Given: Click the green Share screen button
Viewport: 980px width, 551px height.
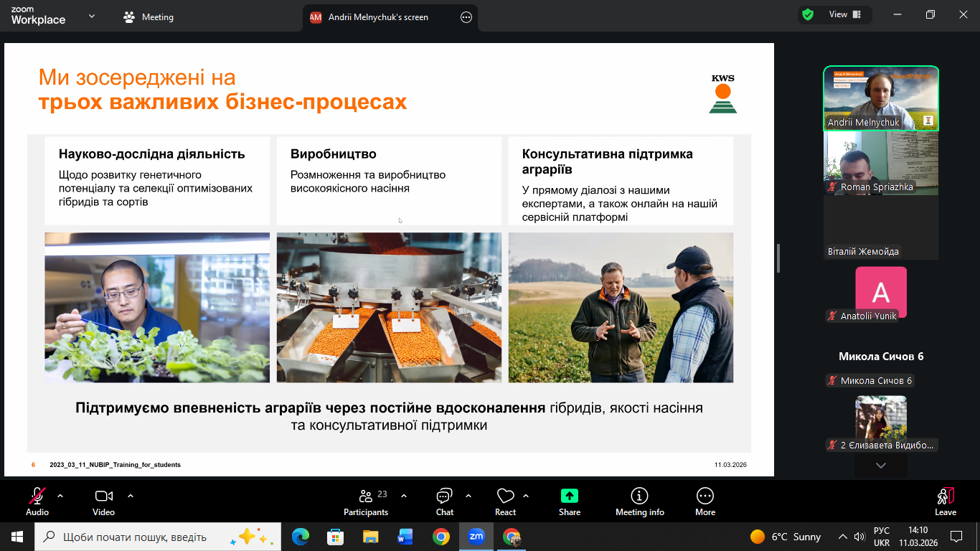Looking at the screenshot, I should coord(570,496).
